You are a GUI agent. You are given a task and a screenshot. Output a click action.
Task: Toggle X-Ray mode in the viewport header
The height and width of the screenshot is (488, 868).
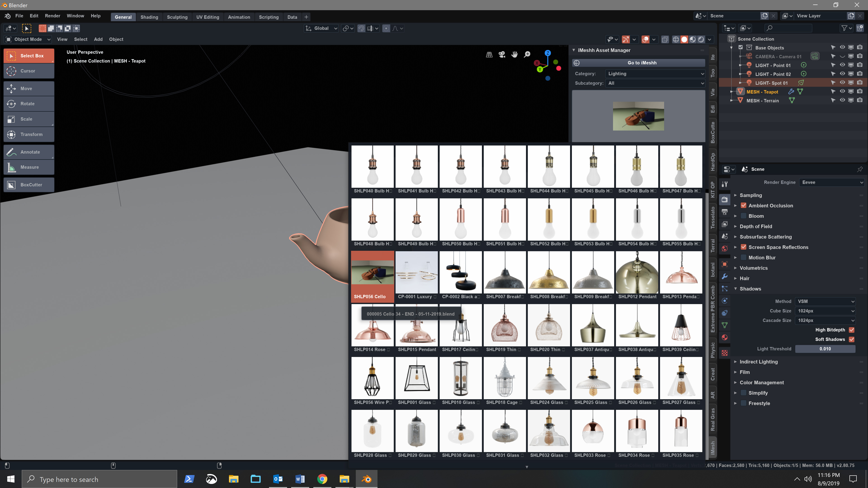coord(665,39)
